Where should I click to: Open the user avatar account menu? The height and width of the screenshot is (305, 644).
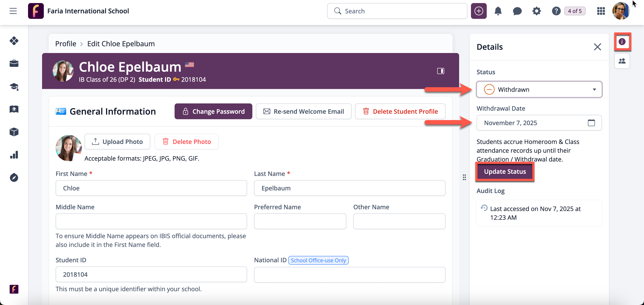point(621,11)
